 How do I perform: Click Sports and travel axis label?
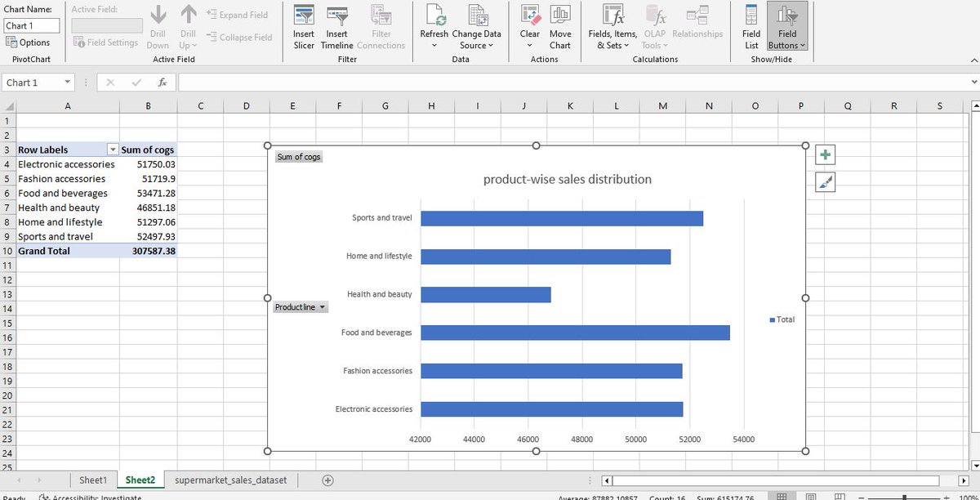(382, 218)
